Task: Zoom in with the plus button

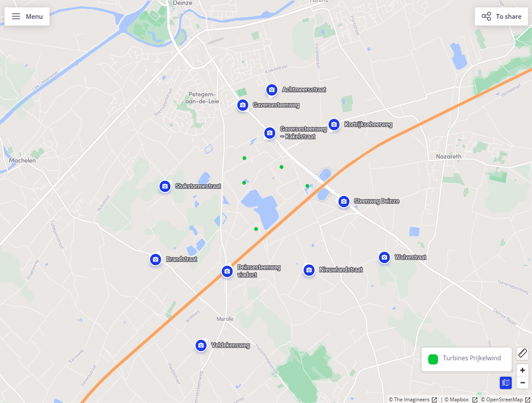Action: click(522, 370)
